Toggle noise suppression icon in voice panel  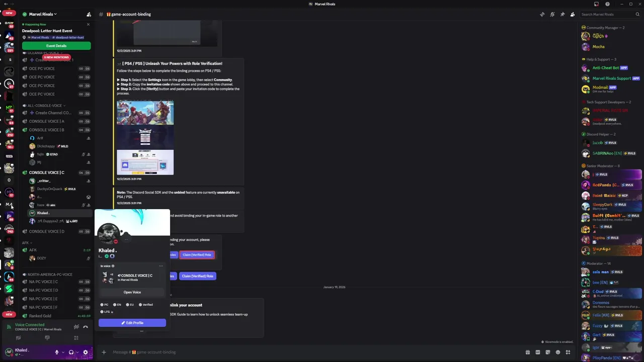(x=76, y=327)
